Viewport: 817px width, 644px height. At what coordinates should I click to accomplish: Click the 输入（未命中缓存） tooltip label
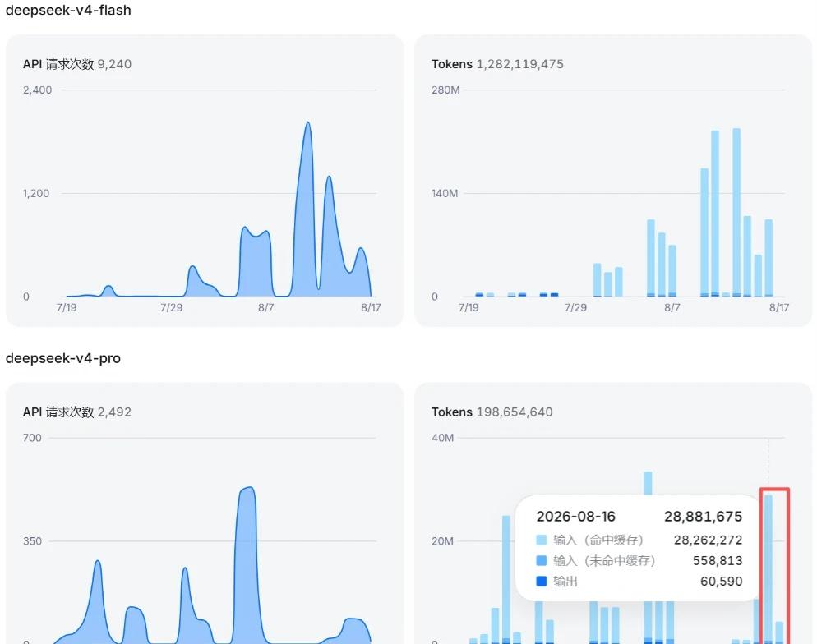coord(604,560)
